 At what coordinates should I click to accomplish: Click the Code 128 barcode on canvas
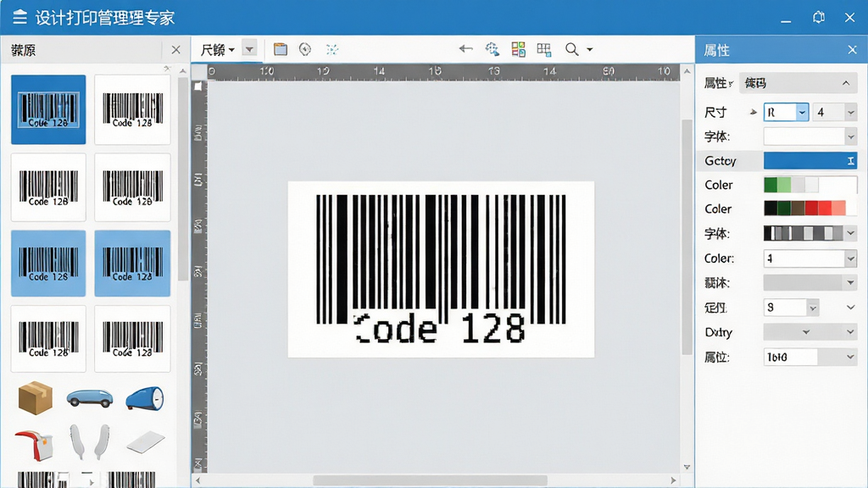441,269
